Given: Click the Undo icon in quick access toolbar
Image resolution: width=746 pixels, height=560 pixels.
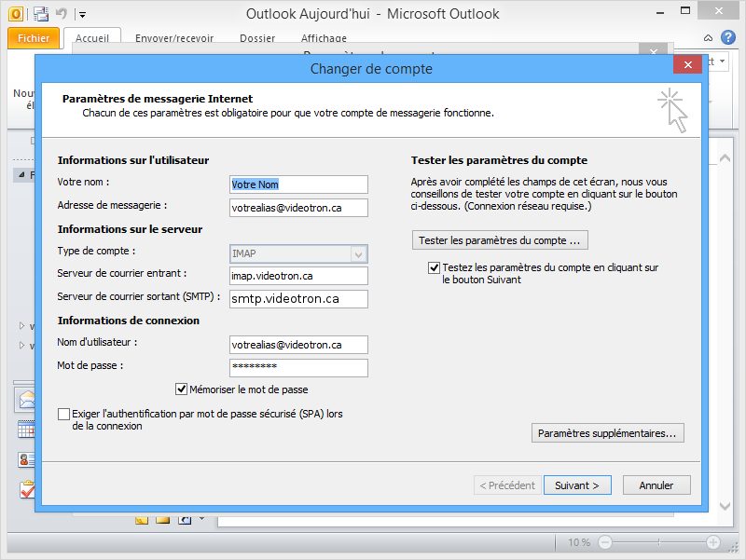Looking at the screenshot, I should 62,13.
